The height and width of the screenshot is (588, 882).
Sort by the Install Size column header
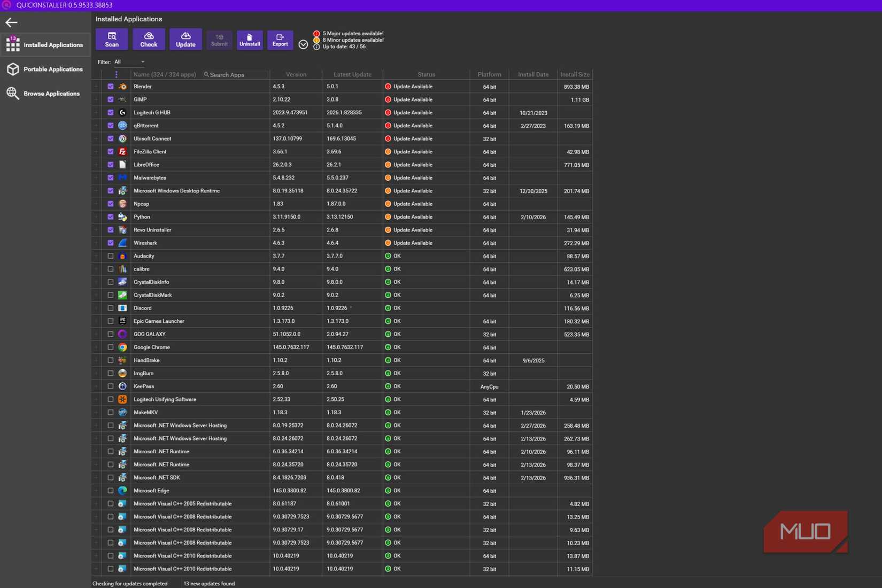point(575,75)
